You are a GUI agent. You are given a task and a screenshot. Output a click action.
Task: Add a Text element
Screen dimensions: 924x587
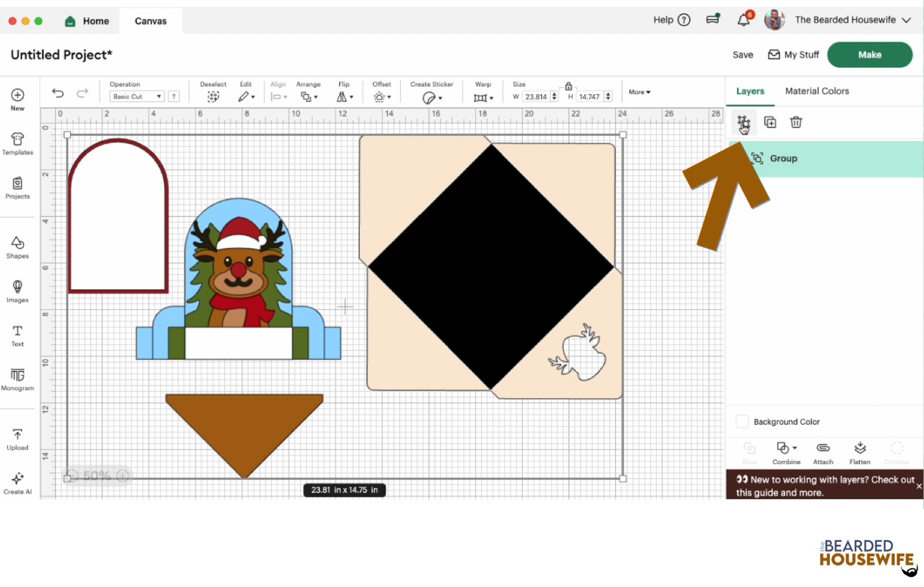tap(17, 335)
